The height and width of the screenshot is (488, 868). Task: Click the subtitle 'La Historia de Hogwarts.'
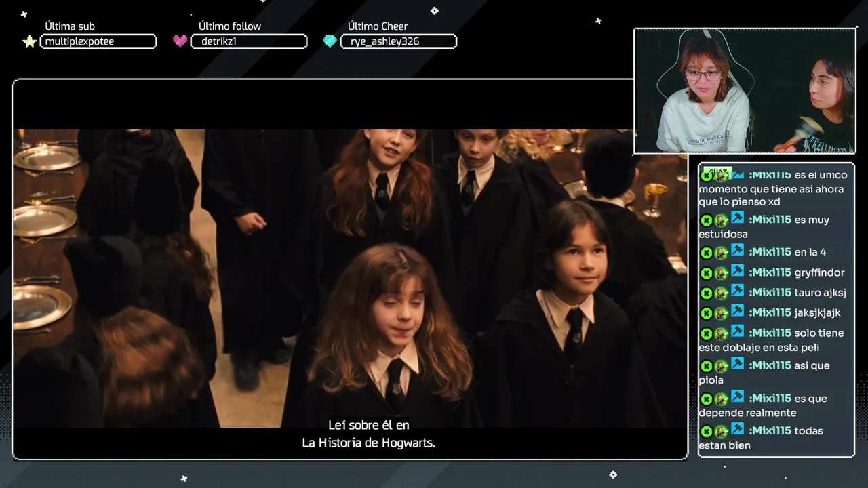368,443
